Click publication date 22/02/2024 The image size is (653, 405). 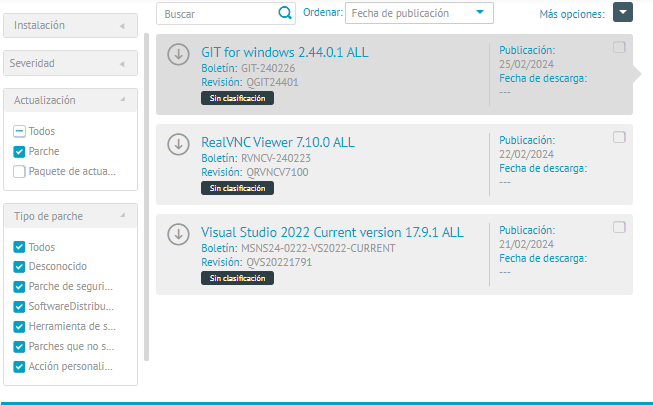(x=526, y=154)
